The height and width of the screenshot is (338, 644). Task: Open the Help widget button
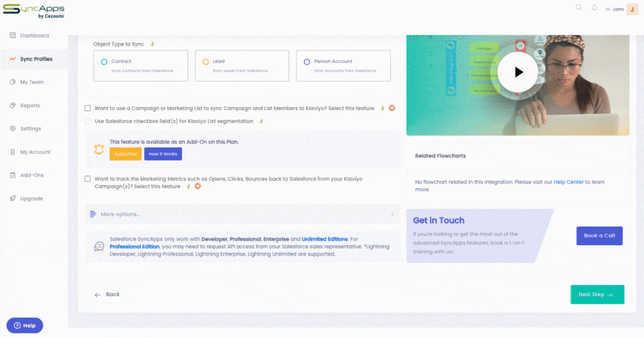[x=24, y=326]
